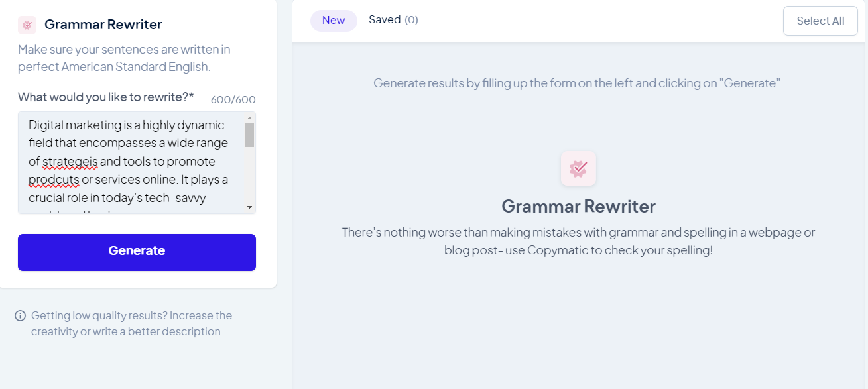
Task: Click the Grammar Rewriter title in the form header
Action: [103, 25]
